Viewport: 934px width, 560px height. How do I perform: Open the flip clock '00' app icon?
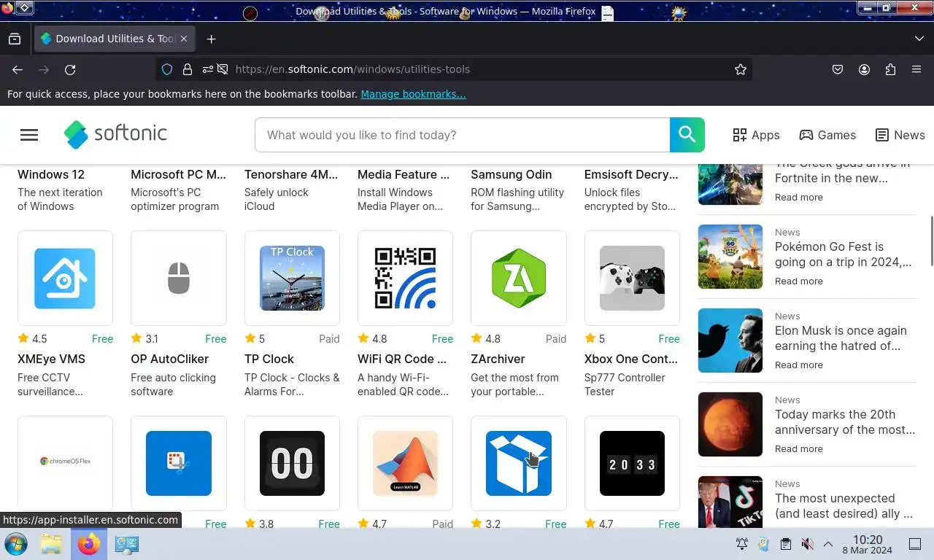click(292, 463)
